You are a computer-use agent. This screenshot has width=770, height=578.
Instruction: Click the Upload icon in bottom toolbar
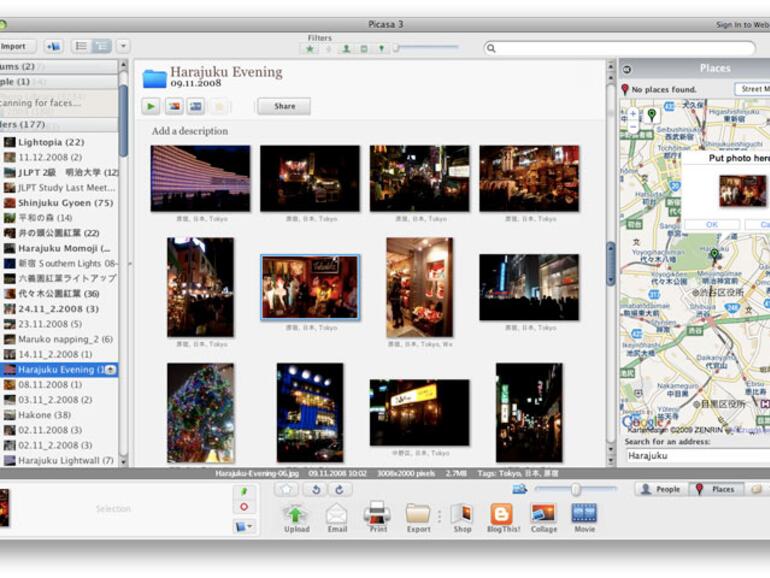pos(296,514)
